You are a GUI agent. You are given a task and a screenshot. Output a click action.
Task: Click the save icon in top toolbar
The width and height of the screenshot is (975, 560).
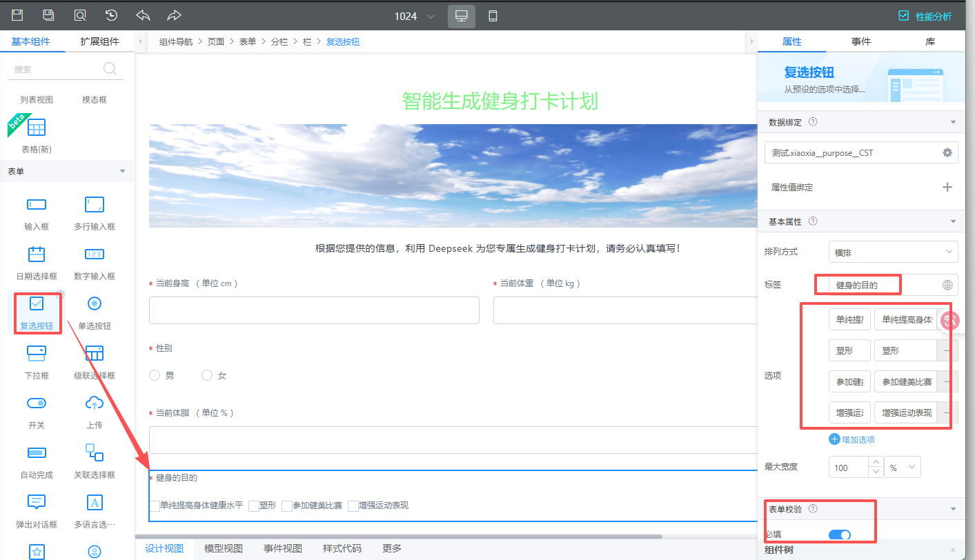(17, 15)
